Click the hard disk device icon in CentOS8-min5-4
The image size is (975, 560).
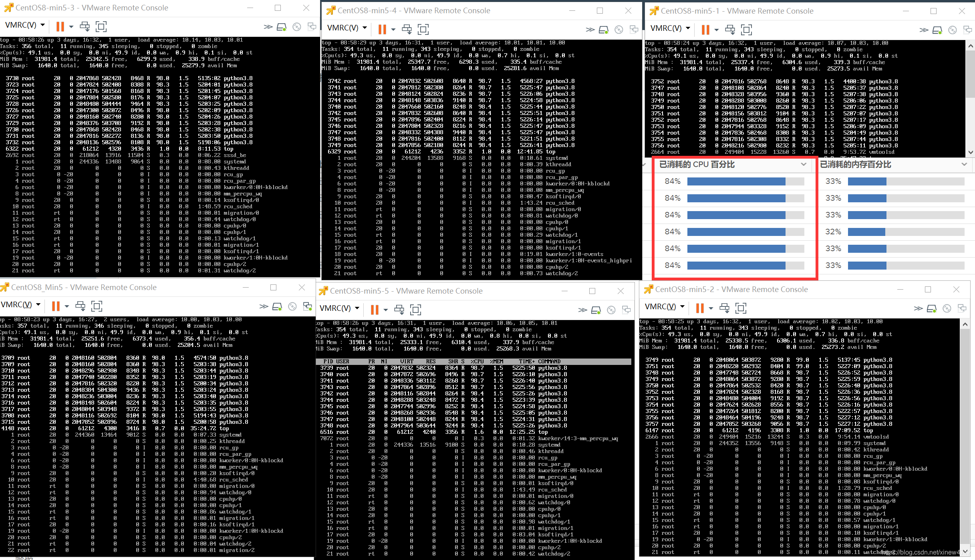tap(604, 30)
